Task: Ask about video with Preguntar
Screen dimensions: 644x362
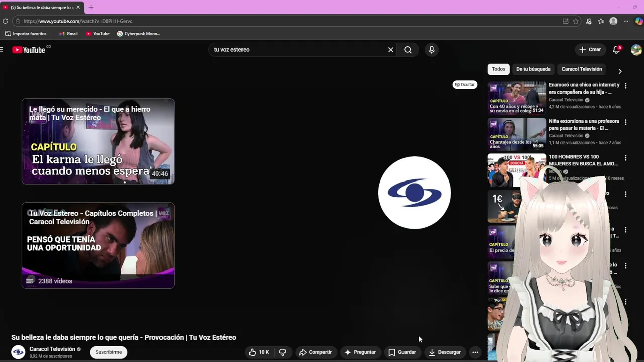Action: point(360,352)
